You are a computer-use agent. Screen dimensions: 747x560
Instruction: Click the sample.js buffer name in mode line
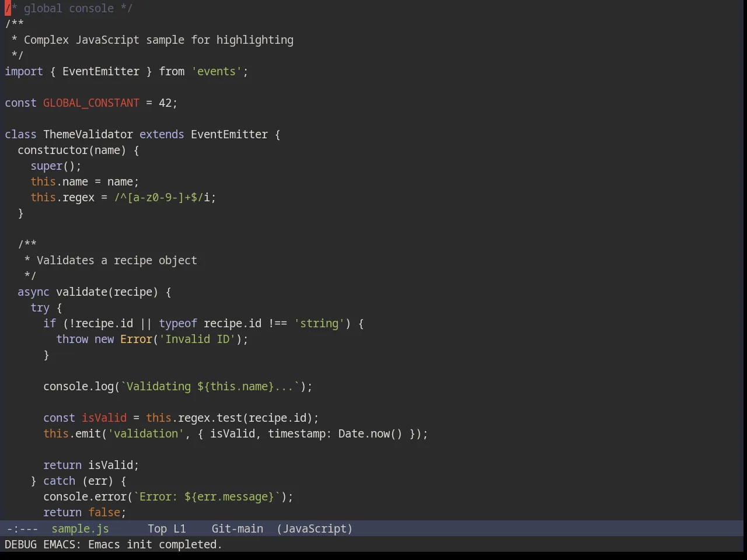[80, 528]
